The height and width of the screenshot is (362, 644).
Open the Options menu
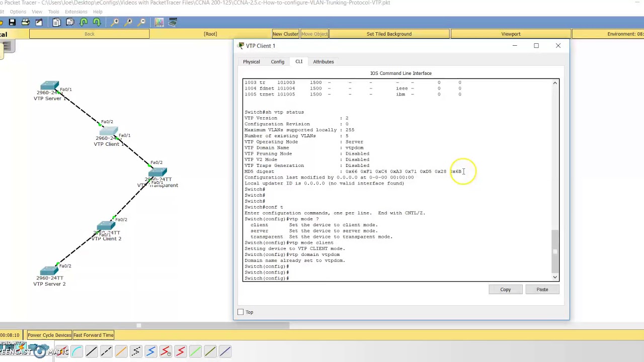click(x=18, y=12)
